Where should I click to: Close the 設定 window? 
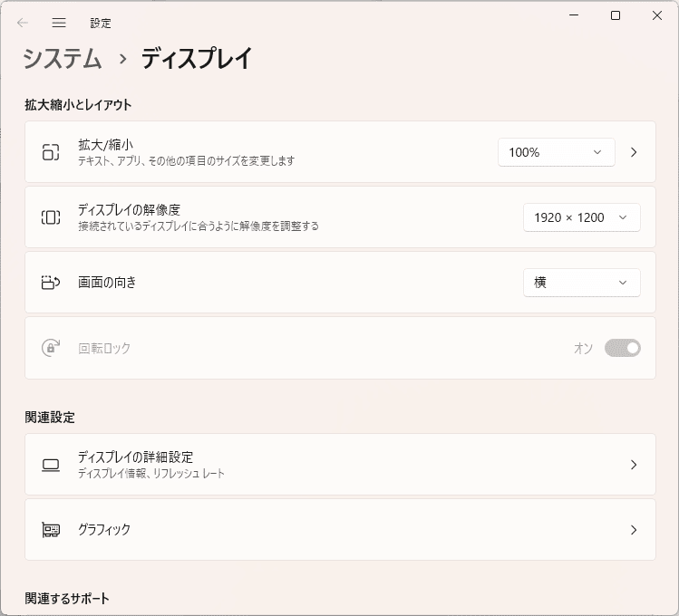click(657, 15)
